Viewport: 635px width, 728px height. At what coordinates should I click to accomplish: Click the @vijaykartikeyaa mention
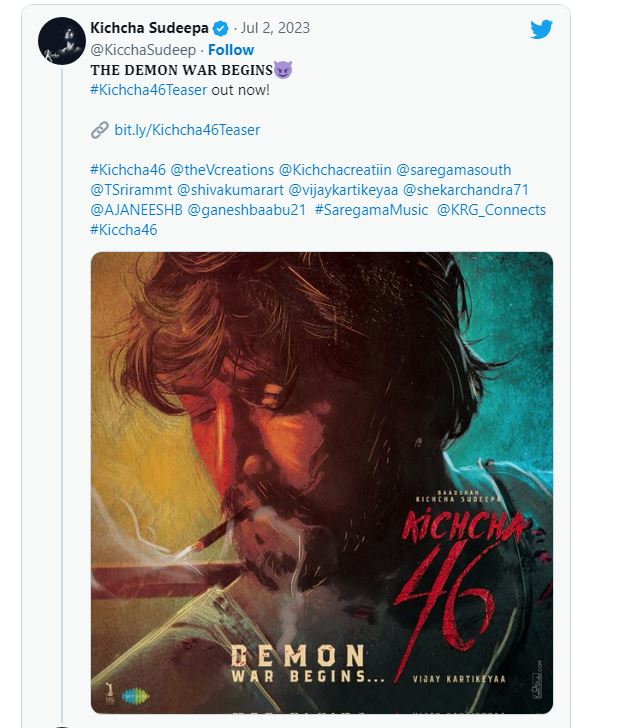pyautogui.click(x=343, y=190)
